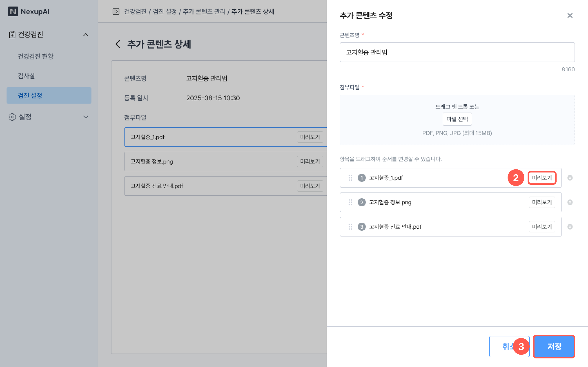Click the drag handle of 고지혈증 진료 안내.pdf
The height and width of the screenshot is (367, 588).
point(350,227)
